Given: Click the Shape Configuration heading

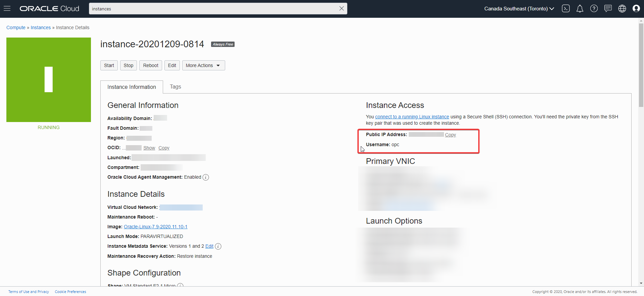Looking at the screenshot, I should tap(144, 273).
